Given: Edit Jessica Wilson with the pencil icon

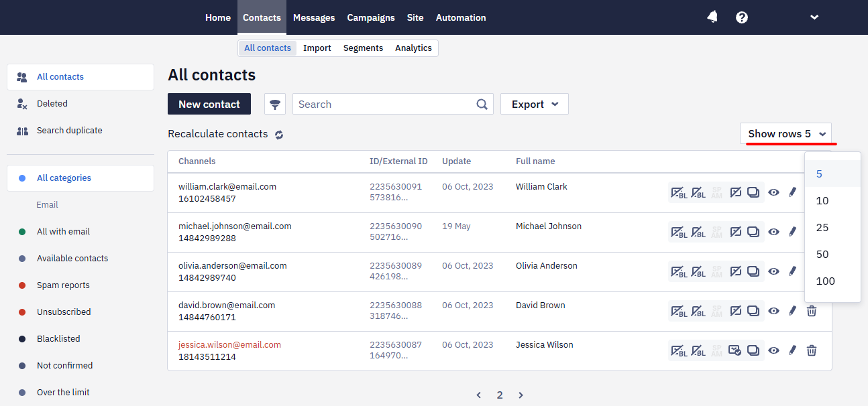Looking at the screenshot, I should pyautogui.click(x=792, y=350).
